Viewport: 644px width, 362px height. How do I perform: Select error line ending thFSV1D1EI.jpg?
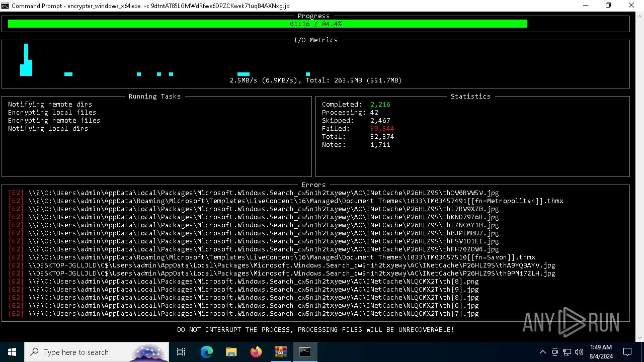254,241
